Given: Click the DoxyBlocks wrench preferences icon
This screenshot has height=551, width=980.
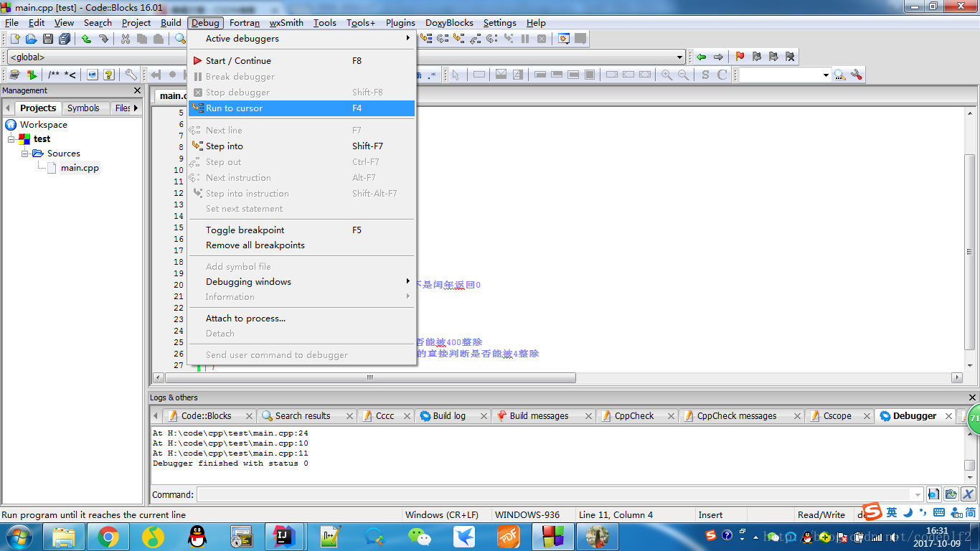Looking at the screenshot, I should tap(131, 75).
